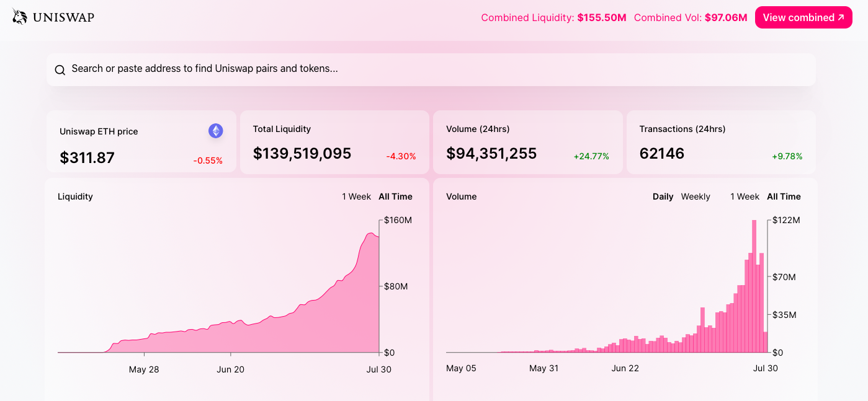The height and width of the screenshot is (401, 868).
Task: Click the Ethereum icon in ETH price card
Action: (215, 131)
